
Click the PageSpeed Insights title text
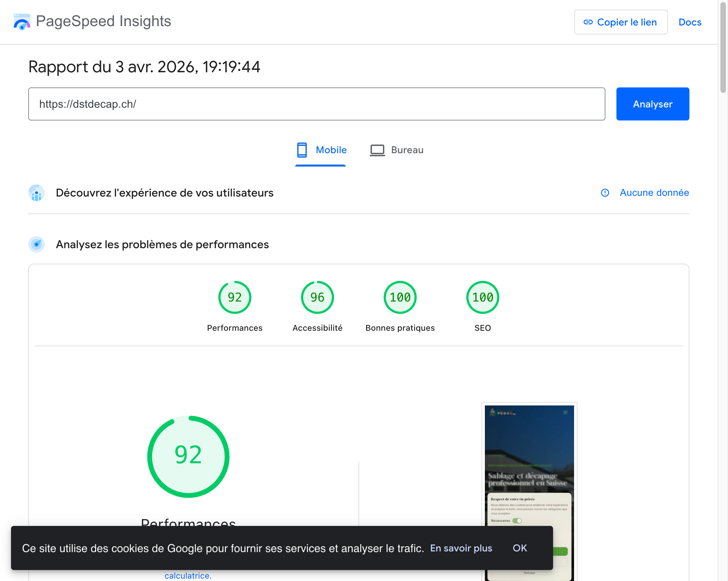pyautogui.click(x=103, y=21)
